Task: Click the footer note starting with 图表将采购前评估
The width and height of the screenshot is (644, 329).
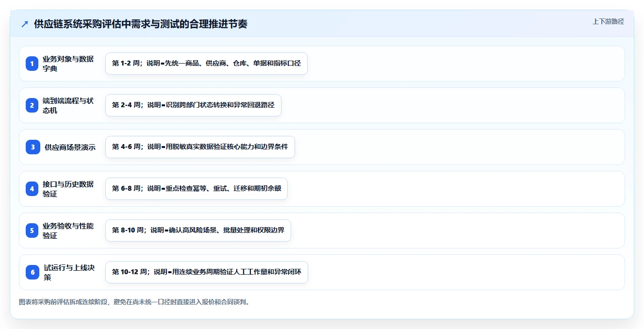Action: pos(135,302)
